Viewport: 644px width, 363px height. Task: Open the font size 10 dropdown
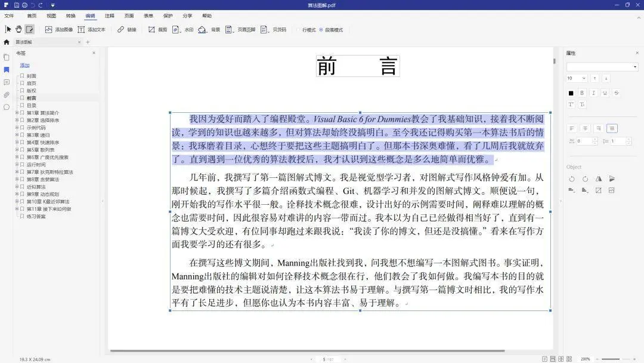(x=577, y=78)
